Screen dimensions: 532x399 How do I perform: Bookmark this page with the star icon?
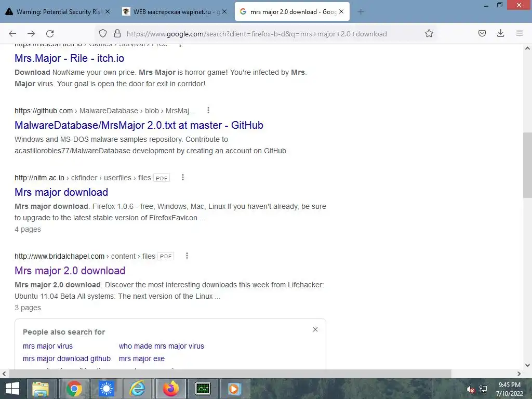(429, 33)
